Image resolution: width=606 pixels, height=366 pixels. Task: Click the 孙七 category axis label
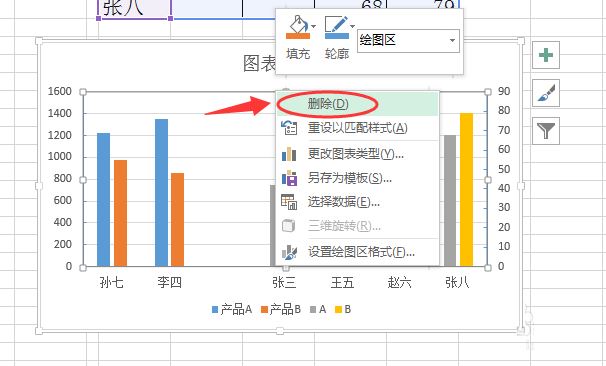(111, 283)
